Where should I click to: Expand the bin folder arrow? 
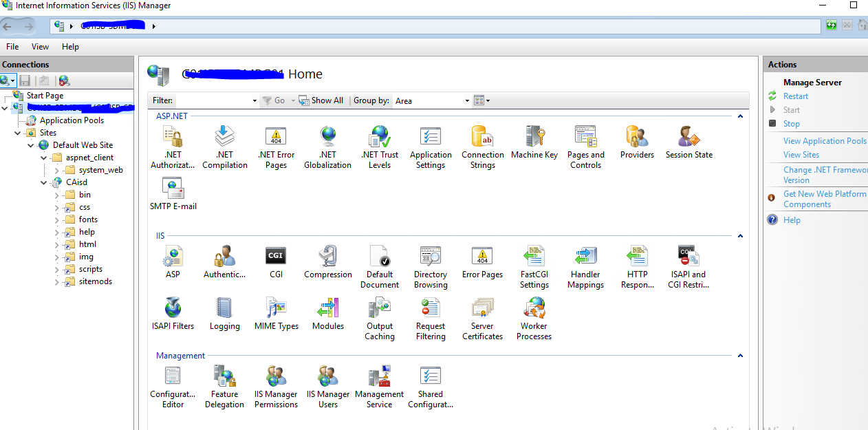pos(57,195)
